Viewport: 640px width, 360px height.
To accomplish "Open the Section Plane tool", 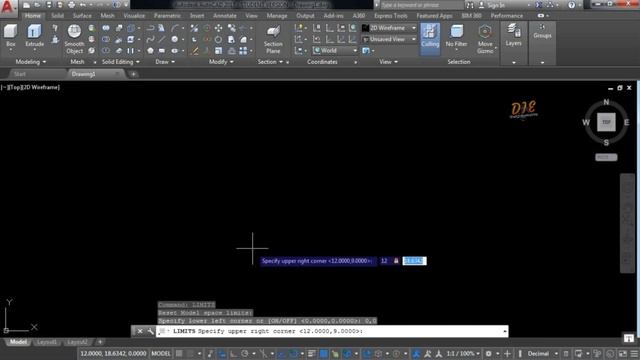I will click(273, 40).
